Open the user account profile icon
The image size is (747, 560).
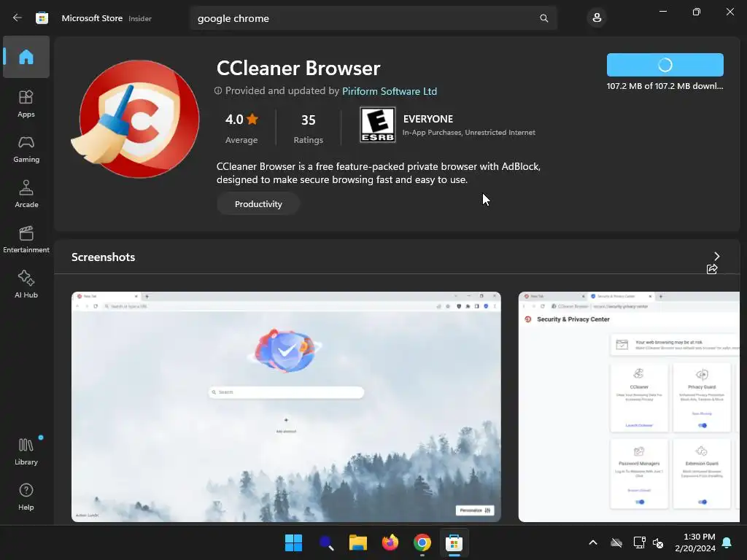pyautogui.click(x=597, y=18)
